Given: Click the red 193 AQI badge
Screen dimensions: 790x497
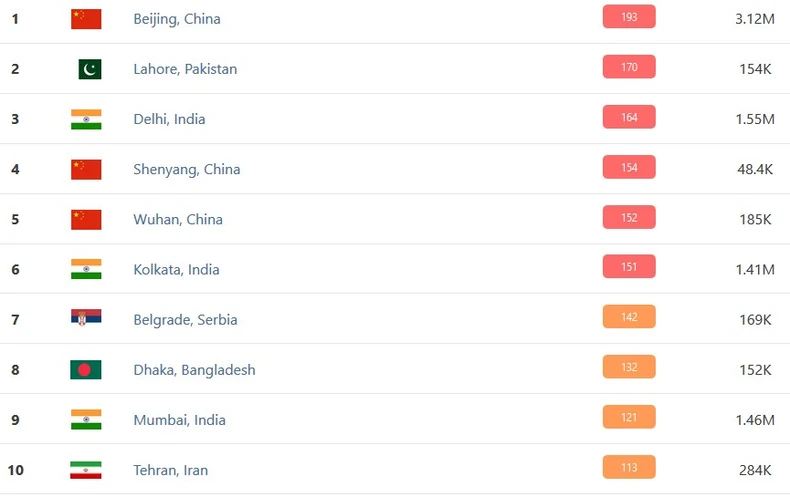Looking at the screenshot, I should (x=629, y=17).
